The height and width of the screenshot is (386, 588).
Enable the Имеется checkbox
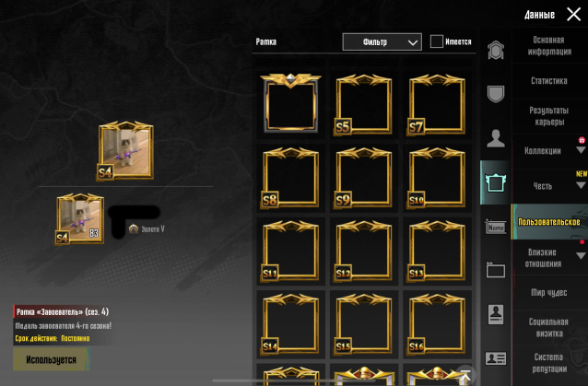(437, 41)
